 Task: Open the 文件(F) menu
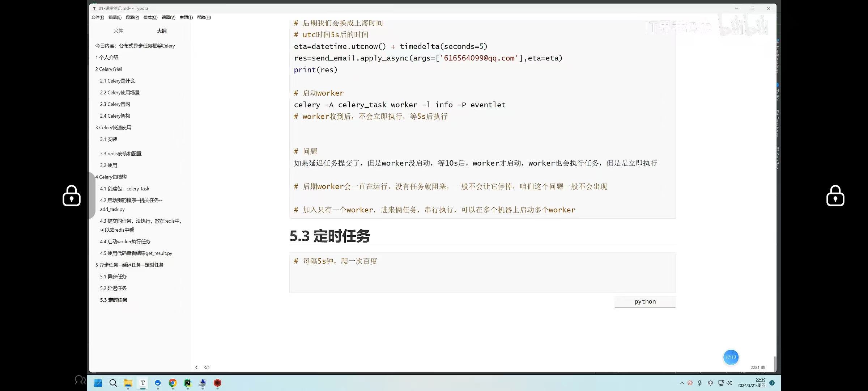[x=98, y=17]
